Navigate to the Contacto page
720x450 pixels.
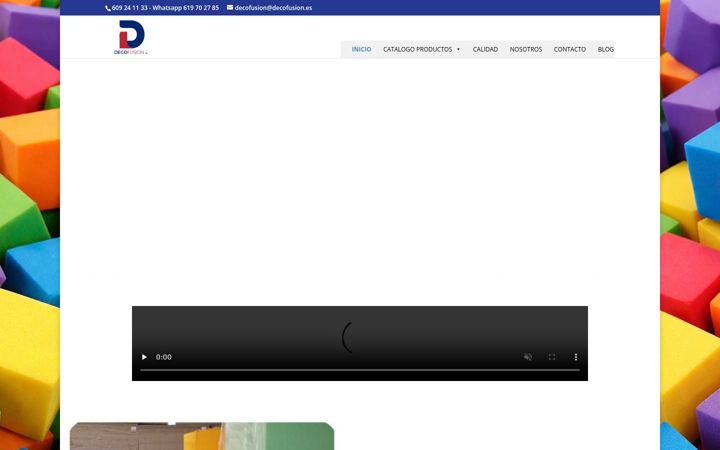coord(570,49)
